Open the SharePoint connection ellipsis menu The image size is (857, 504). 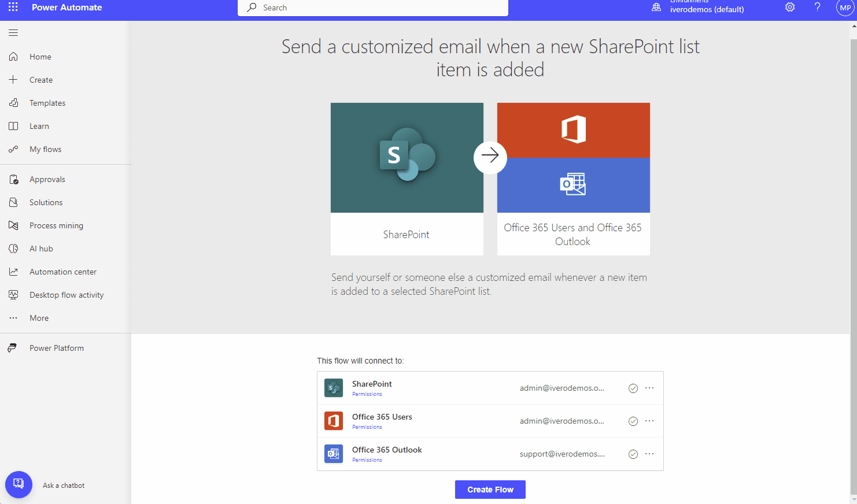coord(649,388)
